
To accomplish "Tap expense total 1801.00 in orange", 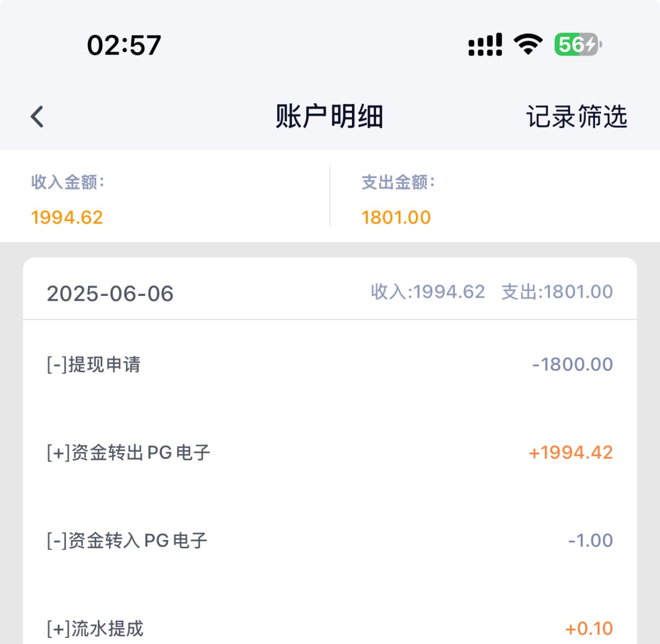I will tap(396, 217).
